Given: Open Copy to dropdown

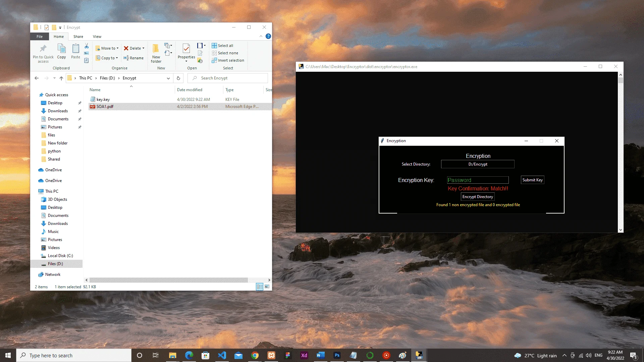Looking at the screenshot, I should click(107, 58).
